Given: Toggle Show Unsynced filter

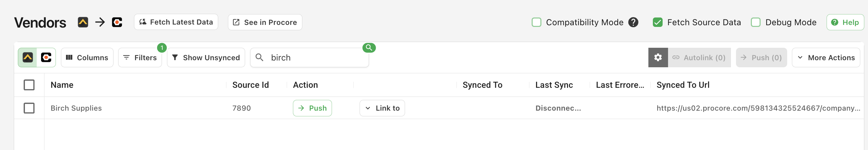Looking at the screenshot, I should click(x=206, y=58).
